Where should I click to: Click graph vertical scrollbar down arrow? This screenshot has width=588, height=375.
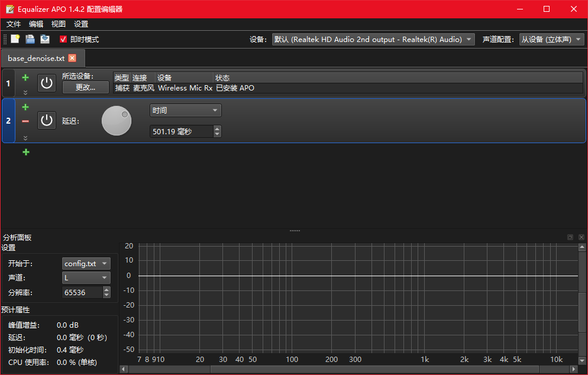[x=582, y=360]
